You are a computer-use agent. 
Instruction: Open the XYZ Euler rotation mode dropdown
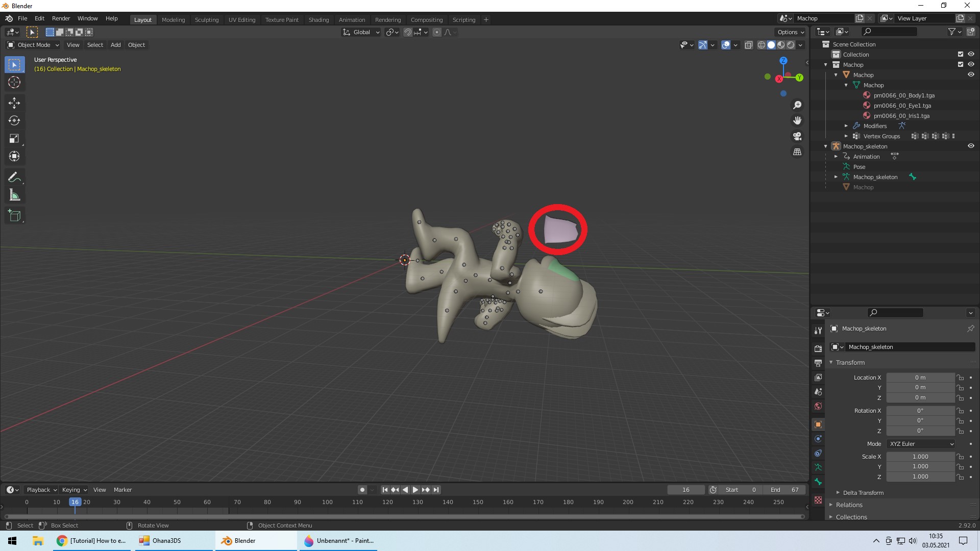921,444
